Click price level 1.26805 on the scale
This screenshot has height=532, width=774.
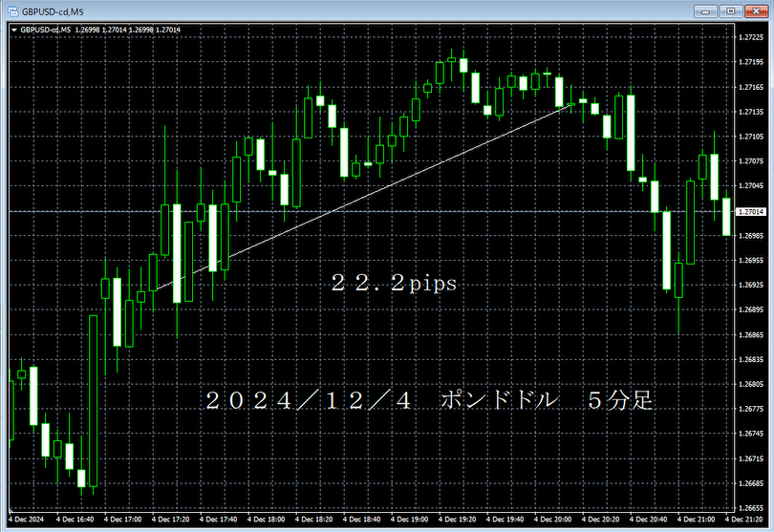coord(751,385)
